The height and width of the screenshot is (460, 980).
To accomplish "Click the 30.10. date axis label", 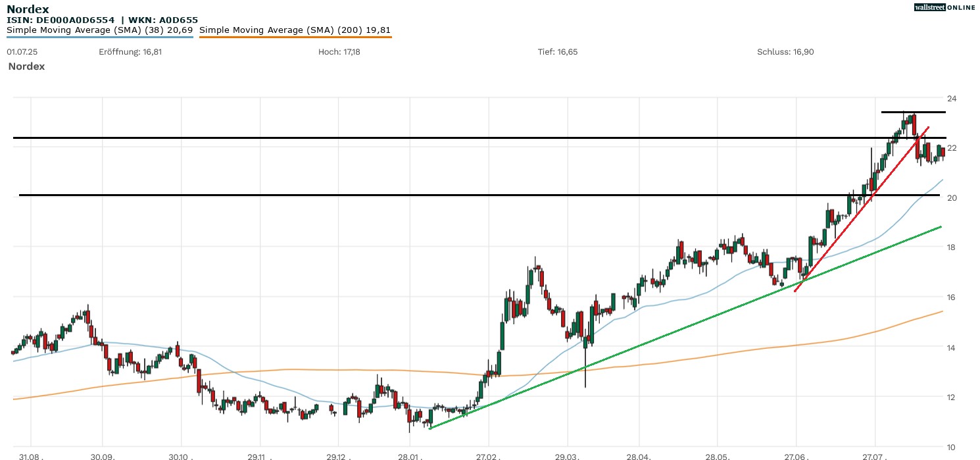I will point(181,456).
